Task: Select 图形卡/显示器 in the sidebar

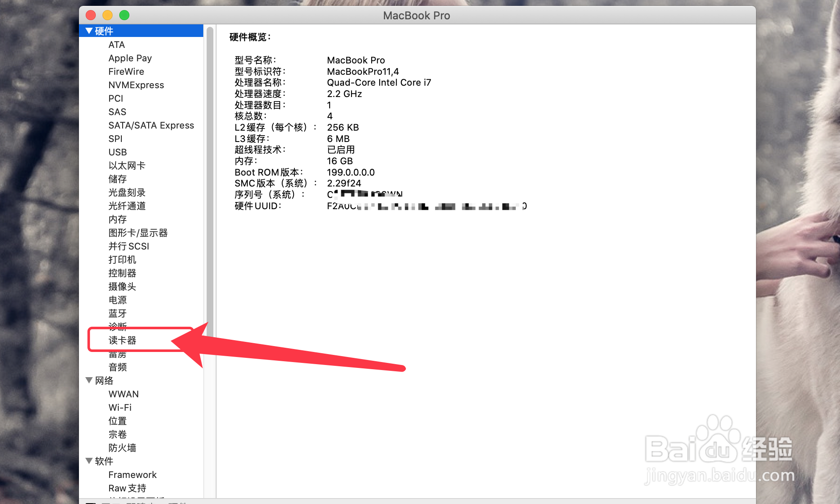Action: tap(138, 233)
